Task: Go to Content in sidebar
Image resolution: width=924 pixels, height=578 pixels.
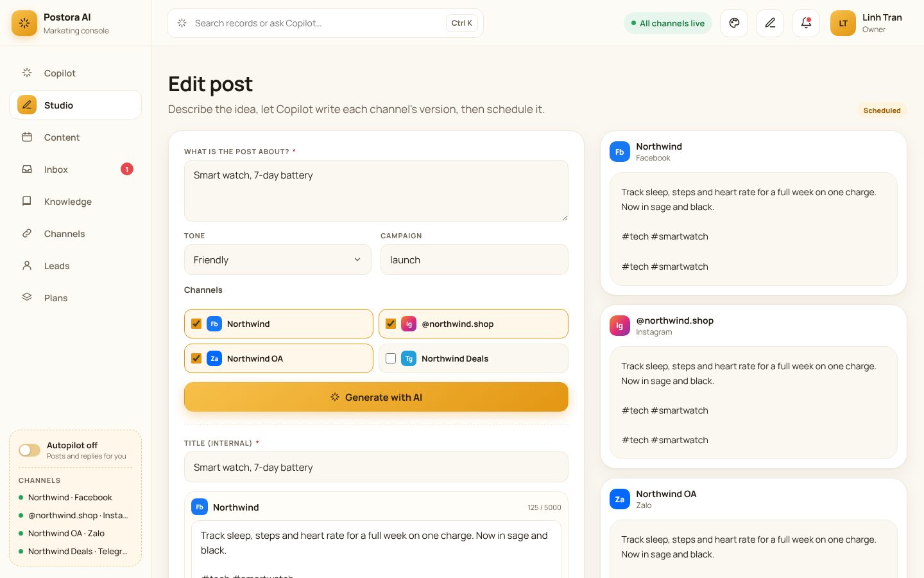Action: click(75, 137)
